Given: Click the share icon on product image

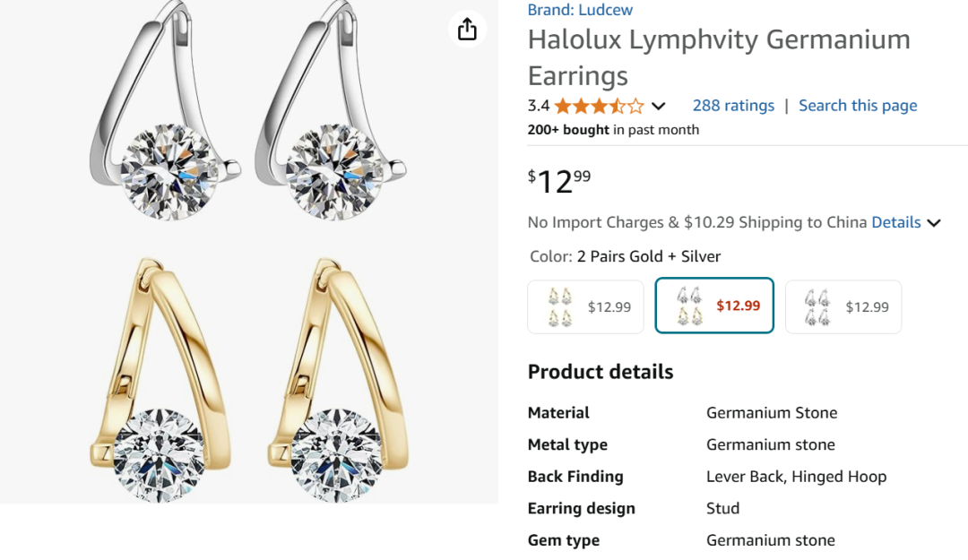Looking at the screenshot, I should (x=467, y=29).
